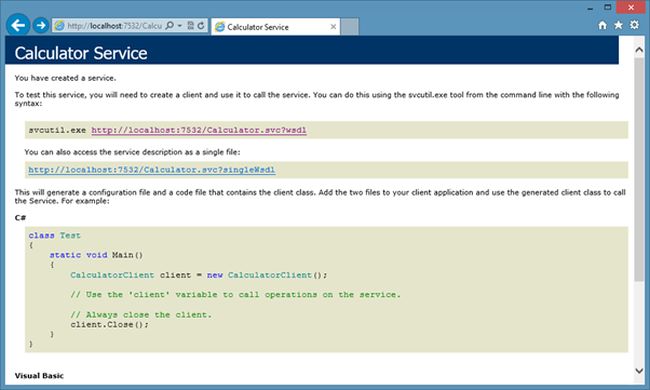Toggle the Compatibility View icon

(190, 26)
